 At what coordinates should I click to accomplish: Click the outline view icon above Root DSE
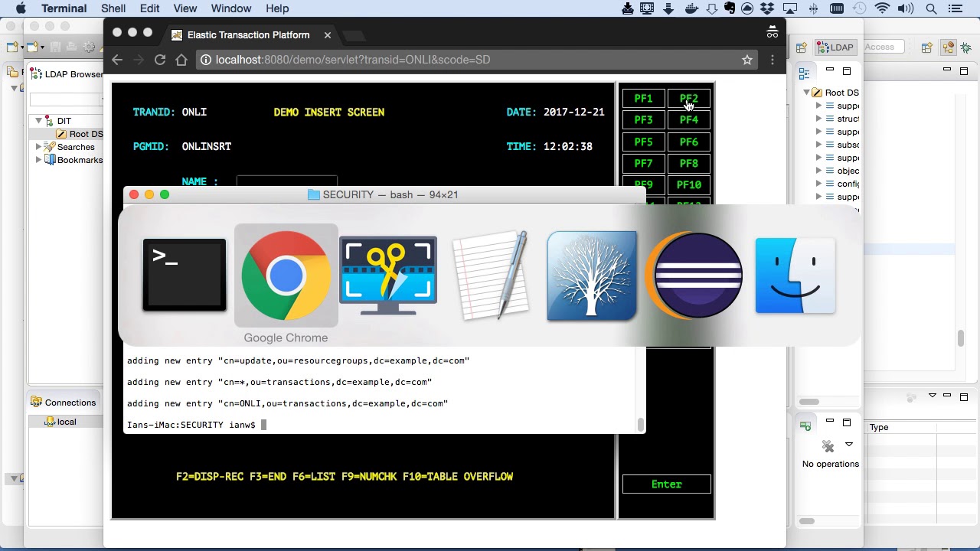(x=804, y=73)
